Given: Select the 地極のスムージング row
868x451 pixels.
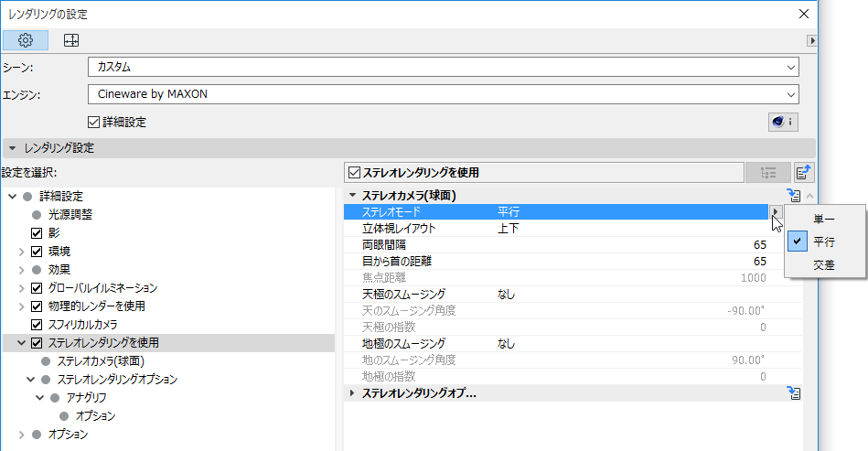Looking at the screenshot, I should pos(573,344).
